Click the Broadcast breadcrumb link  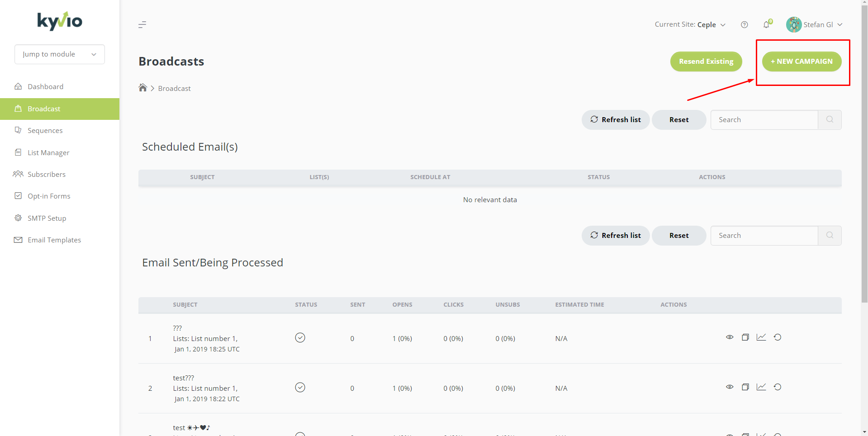pyautogui.click(x=174, y=89)
